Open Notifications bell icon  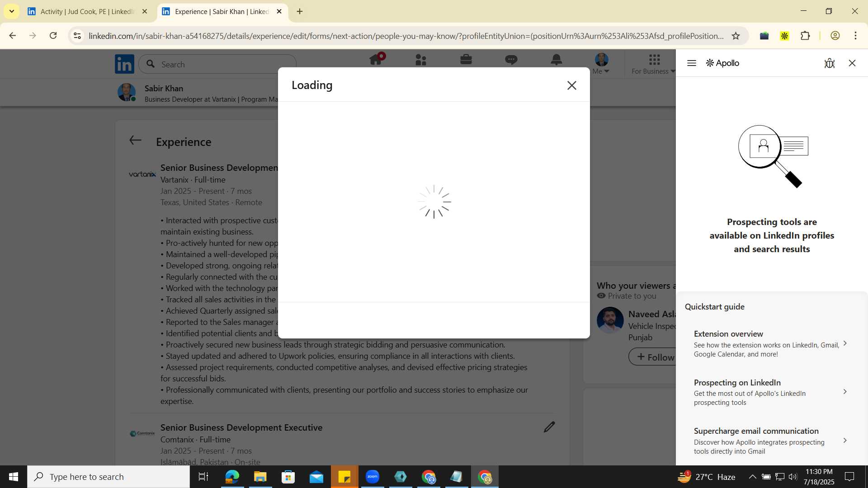coord(557,60)
